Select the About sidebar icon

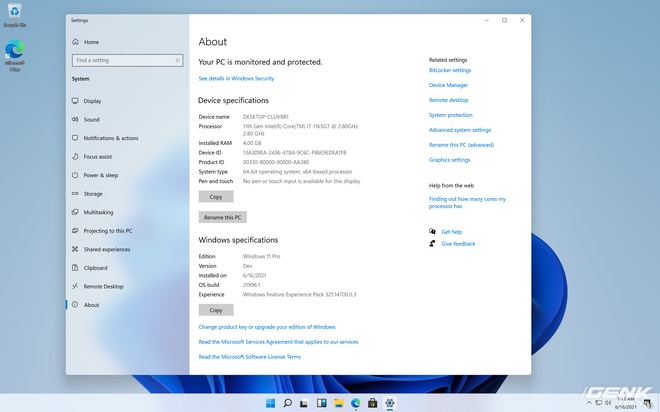pyautogui.click(x=75, y=305)
